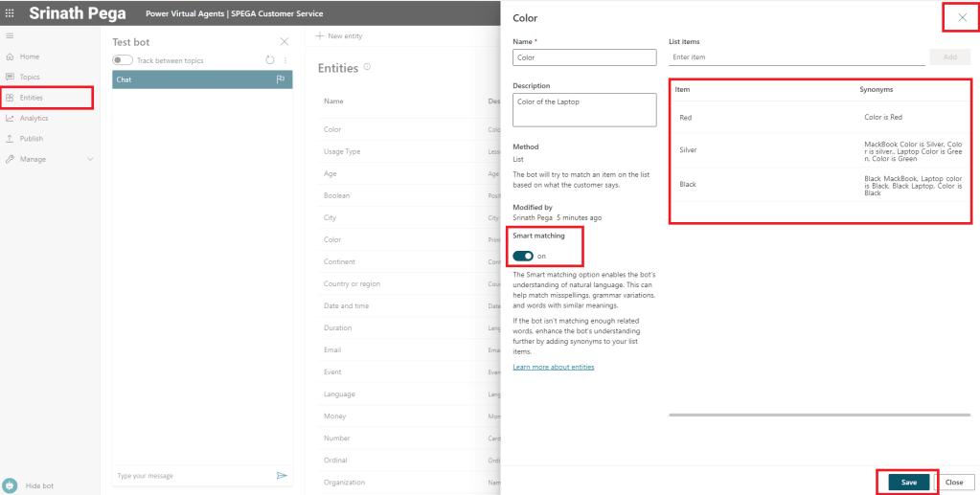
Task: Open the Learn more about entities link
Action: coord(554,367)
